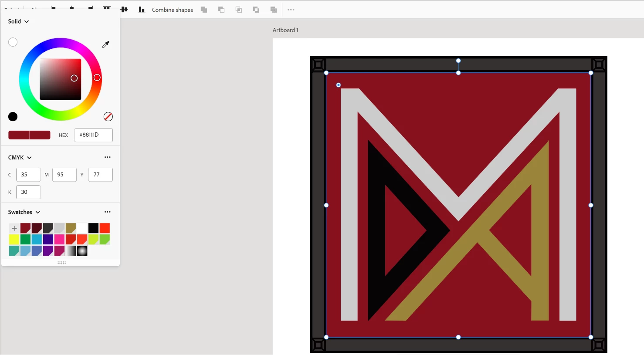Click the current color preview bar beside HEX
The height and width of the screenshot is (355, 644).
pos(29,135)
